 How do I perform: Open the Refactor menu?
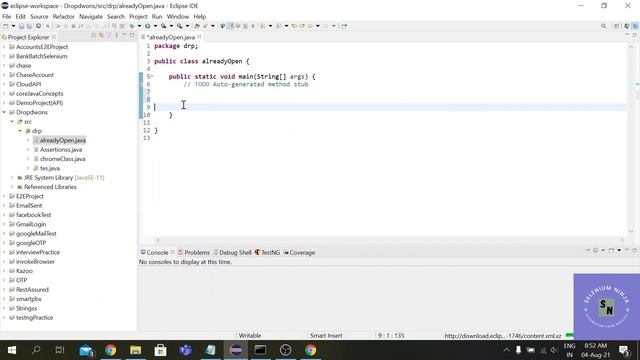click(x=64, y=16)
